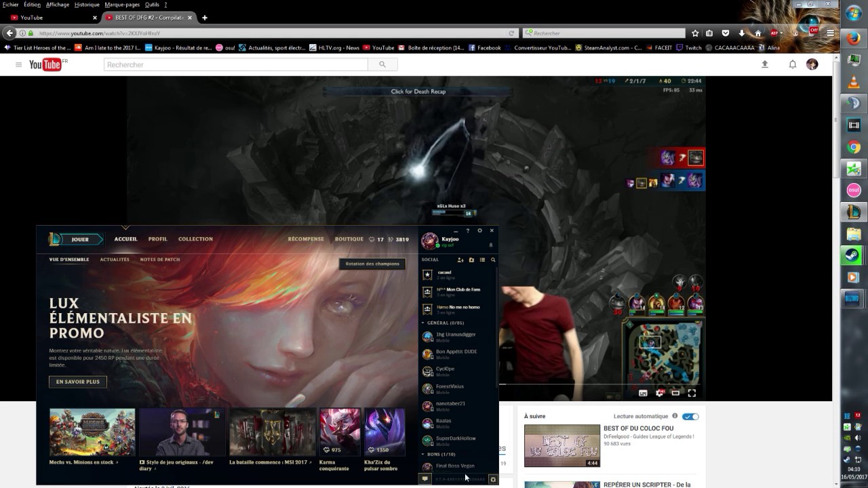Reload page in address bar
The image size is (868, 488).
511,33
